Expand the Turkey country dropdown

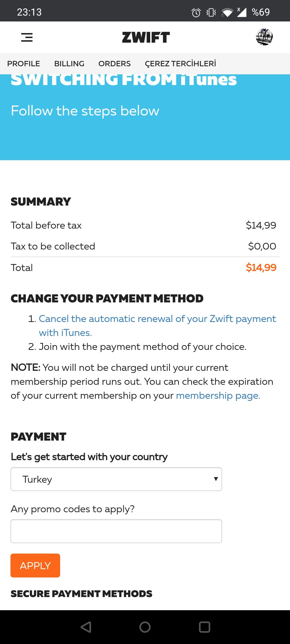[116, 479]
